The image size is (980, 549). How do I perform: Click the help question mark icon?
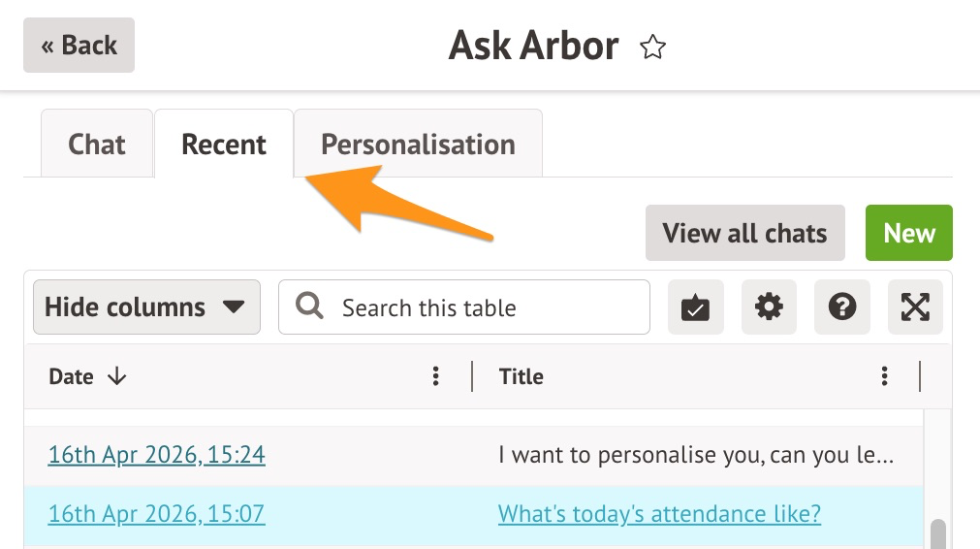coord(841,307)
